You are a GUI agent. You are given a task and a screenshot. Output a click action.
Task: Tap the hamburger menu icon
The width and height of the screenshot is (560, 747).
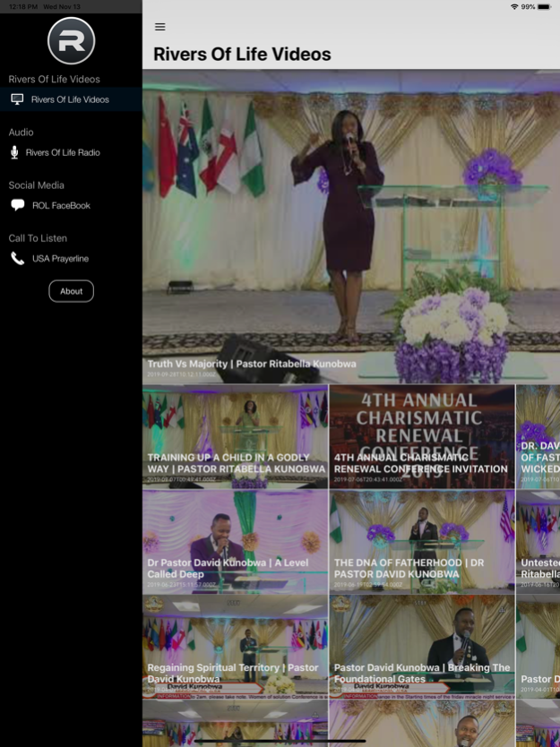pyautogui.click(x=160, y=27)
